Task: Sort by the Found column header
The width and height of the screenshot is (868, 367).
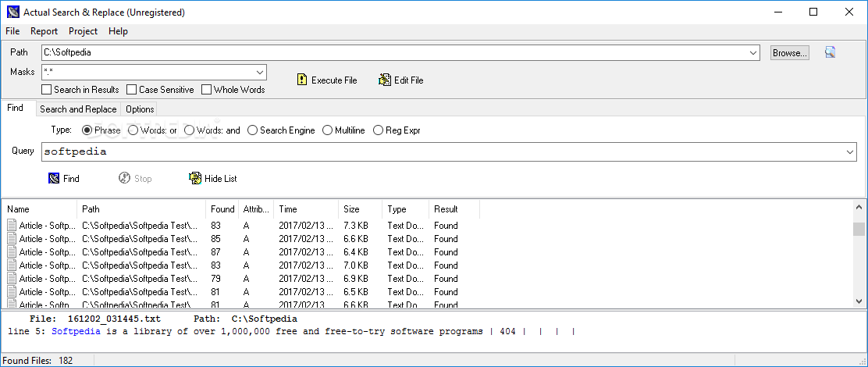Action: 222,209
